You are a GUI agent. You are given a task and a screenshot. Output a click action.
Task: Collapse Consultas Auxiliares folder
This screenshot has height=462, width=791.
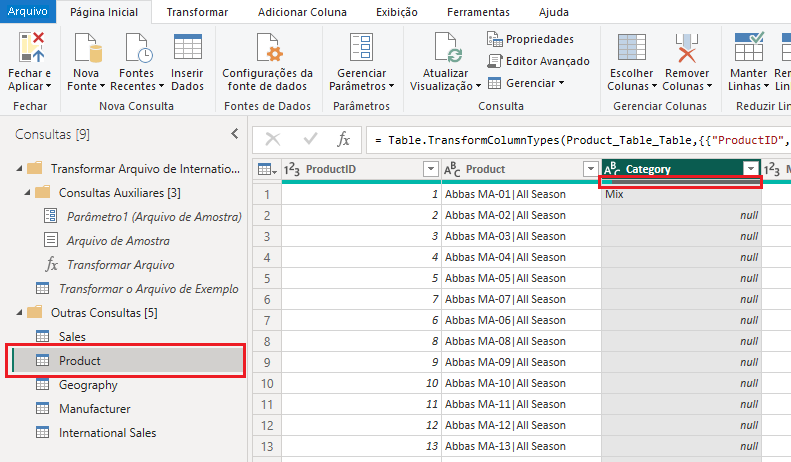(27, 193)
